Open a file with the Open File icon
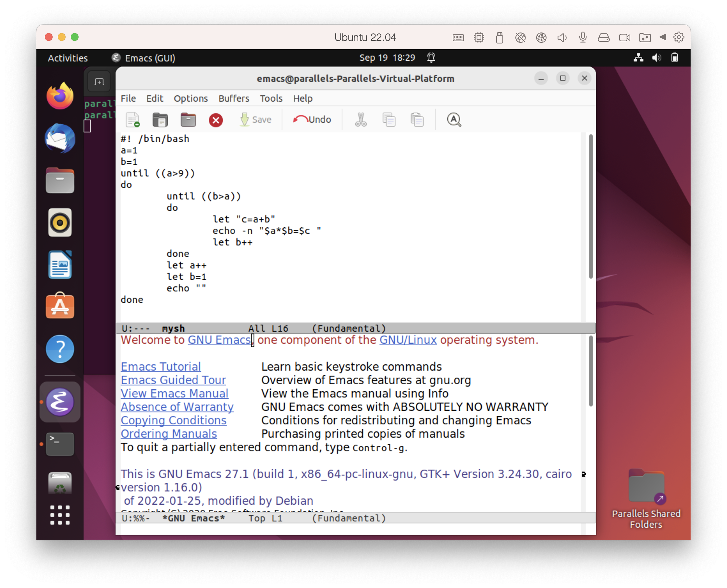Viewport: 727px width, 588px height. tap(160, 119)
